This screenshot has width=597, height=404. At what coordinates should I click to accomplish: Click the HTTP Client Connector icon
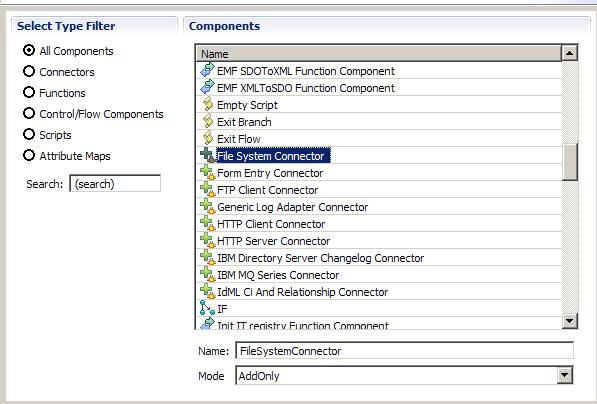208,223
